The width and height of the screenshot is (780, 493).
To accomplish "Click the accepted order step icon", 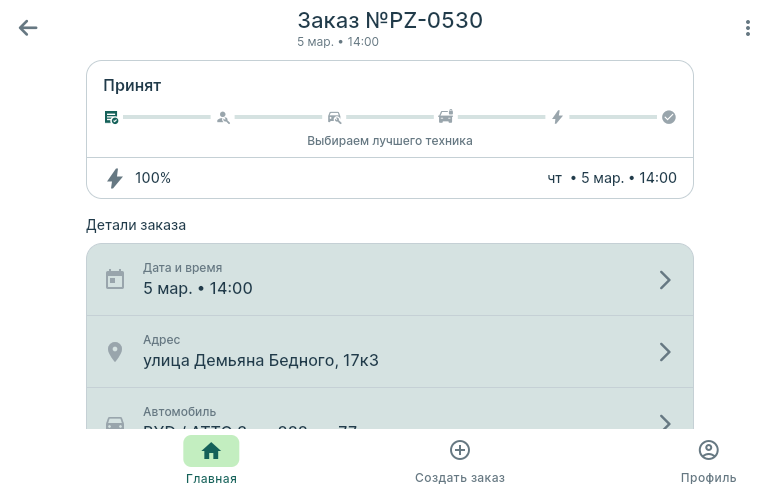I will pyautogui.click(x=112, y=117).
